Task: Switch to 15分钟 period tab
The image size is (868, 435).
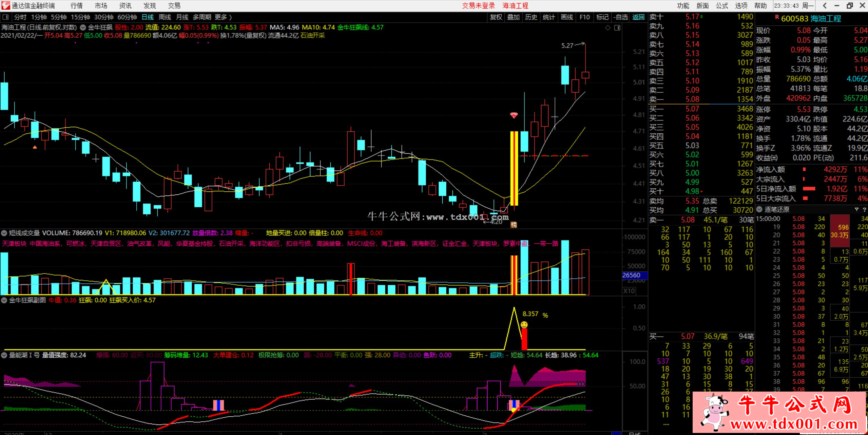Action: [80, 17]
